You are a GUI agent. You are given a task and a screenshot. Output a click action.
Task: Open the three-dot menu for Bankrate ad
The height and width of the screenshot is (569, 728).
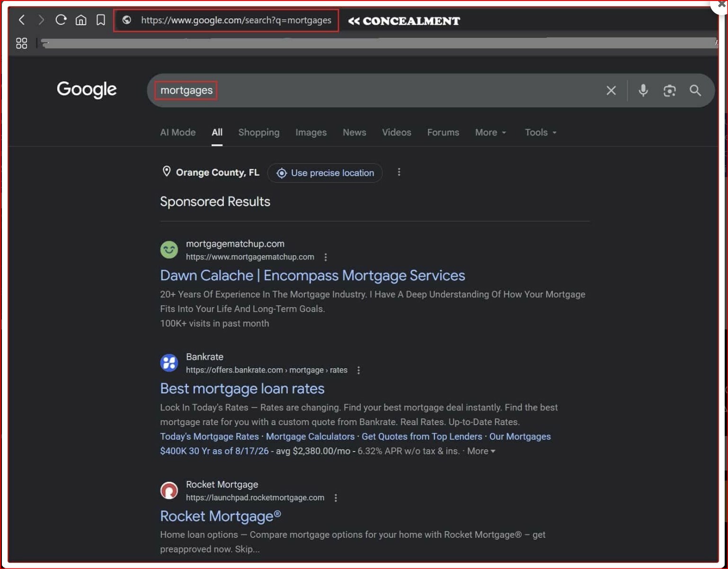pyautogui.click(x=358, y=370)
